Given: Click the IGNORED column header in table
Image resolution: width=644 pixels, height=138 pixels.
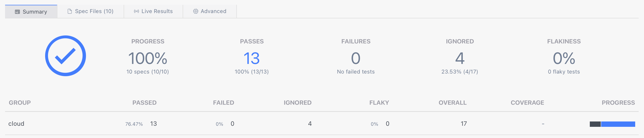Looking at the screenshot, I should point(297,103).
